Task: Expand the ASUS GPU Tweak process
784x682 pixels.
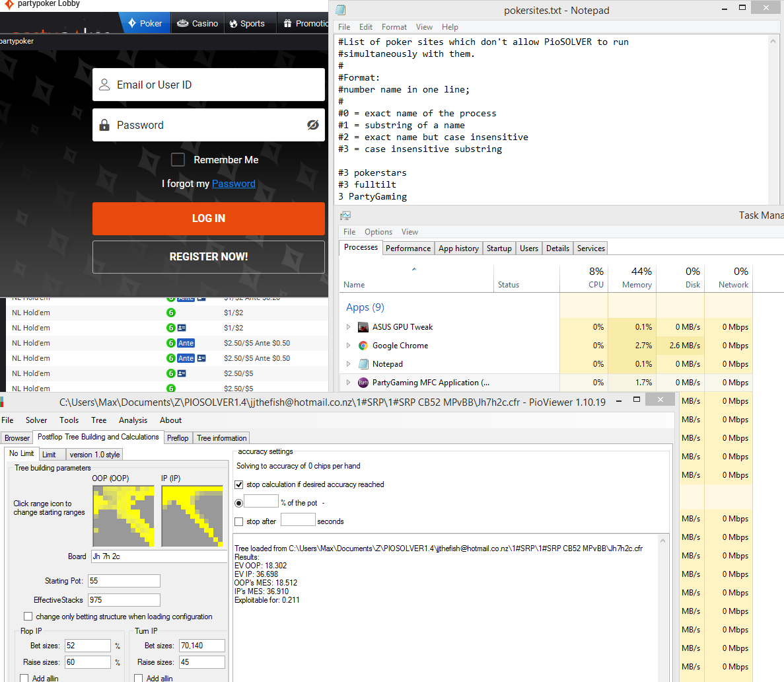Action: click(349, 326)
